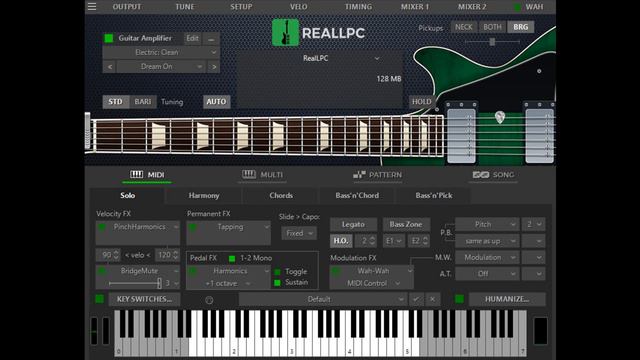640x360 pixels.
Task: Toggle the Humanize enable light
Action: pos(459,299)
